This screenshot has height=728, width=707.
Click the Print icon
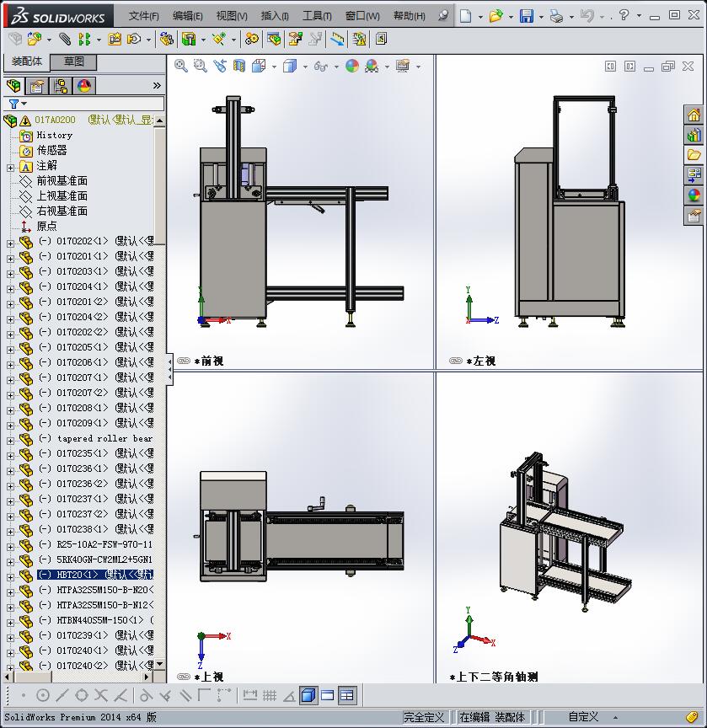(x=557, y=16)
